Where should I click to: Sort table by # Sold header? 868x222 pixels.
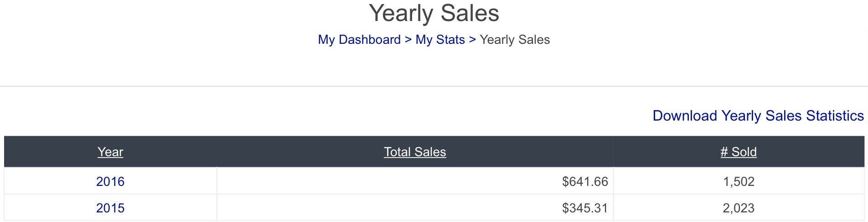[x=739, y=152]
